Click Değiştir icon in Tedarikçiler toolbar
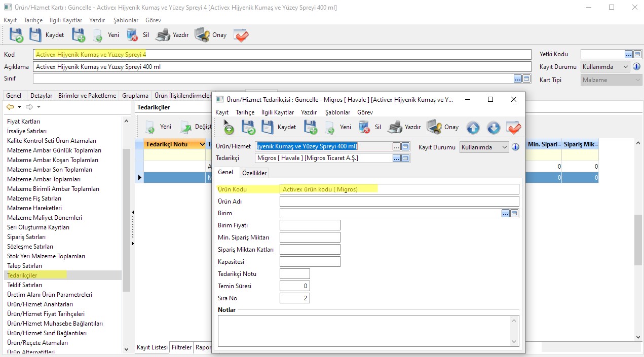Screen dimensions: 644x357 point(186,127)
